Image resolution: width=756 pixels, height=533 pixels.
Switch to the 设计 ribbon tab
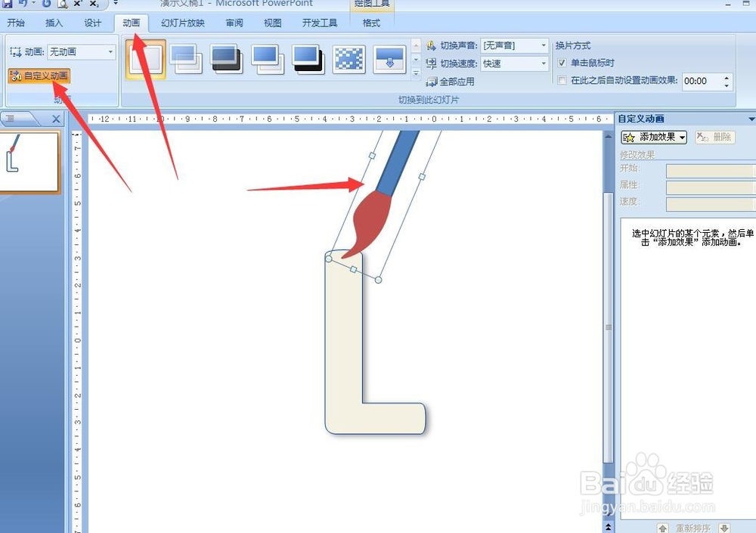(92, 23)
